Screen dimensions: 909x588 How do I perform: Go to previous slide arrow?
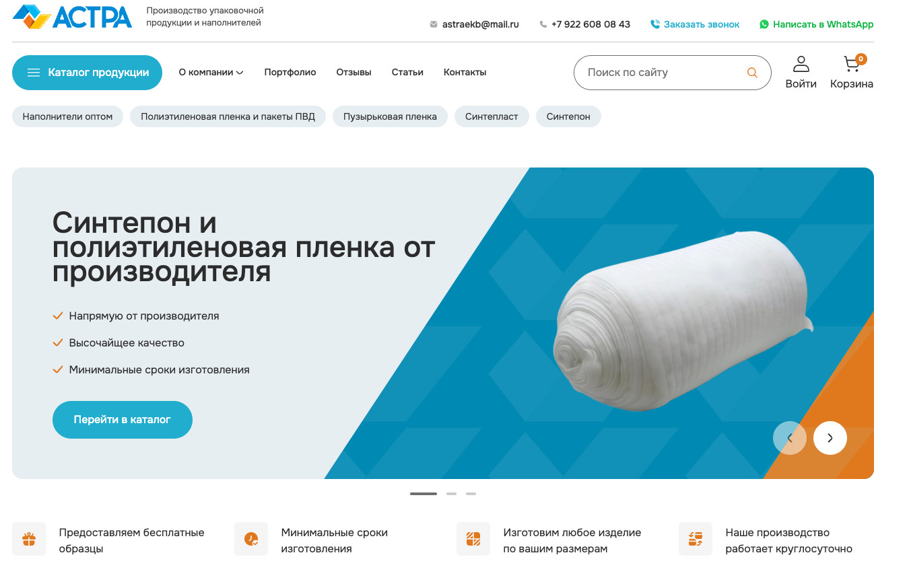[x=790, y=438]
